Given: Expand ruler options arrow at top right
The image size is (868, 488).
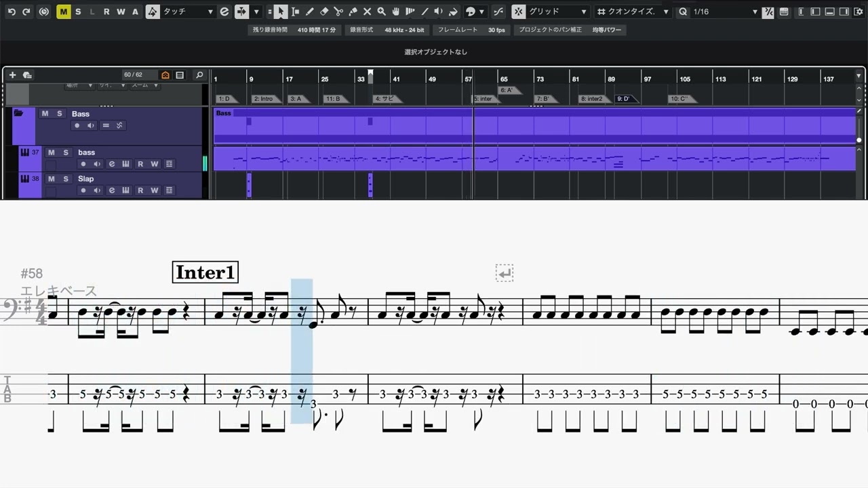Looking at the screenshot, I should point(859,76).
